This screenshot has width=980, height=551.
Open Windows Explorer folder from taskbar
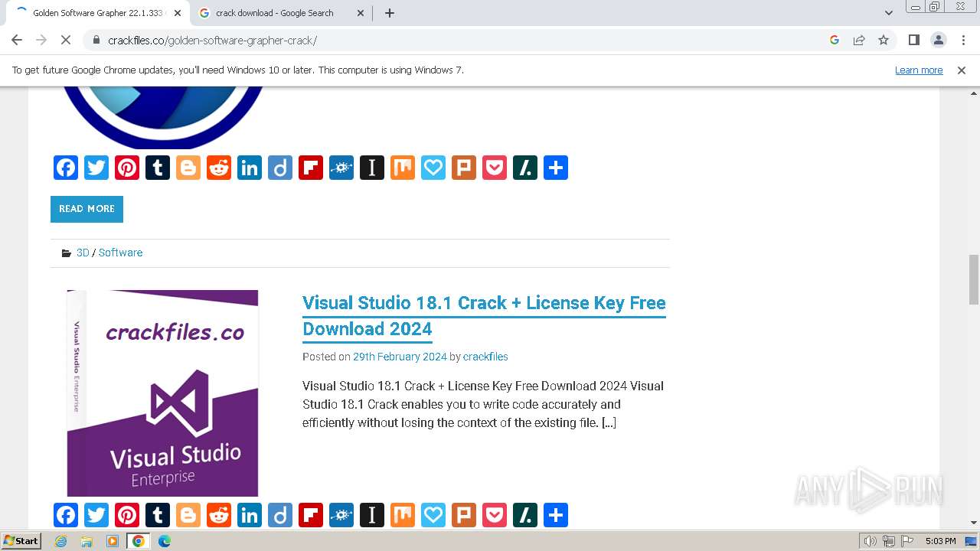[87, 541]
